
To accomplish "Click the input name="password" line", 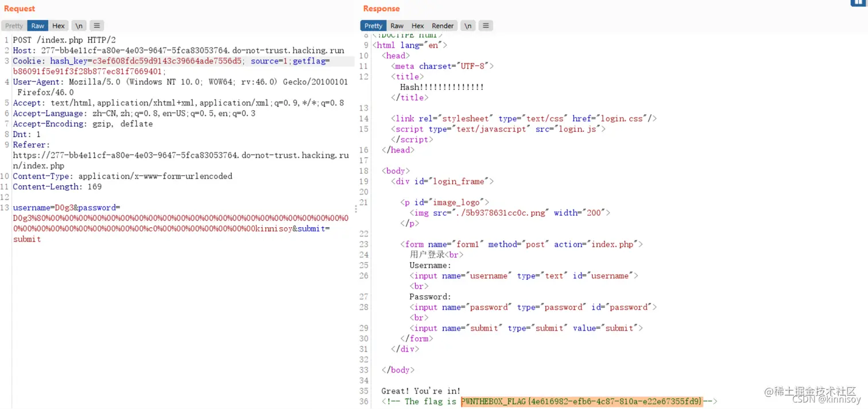I will coord(533,307).
